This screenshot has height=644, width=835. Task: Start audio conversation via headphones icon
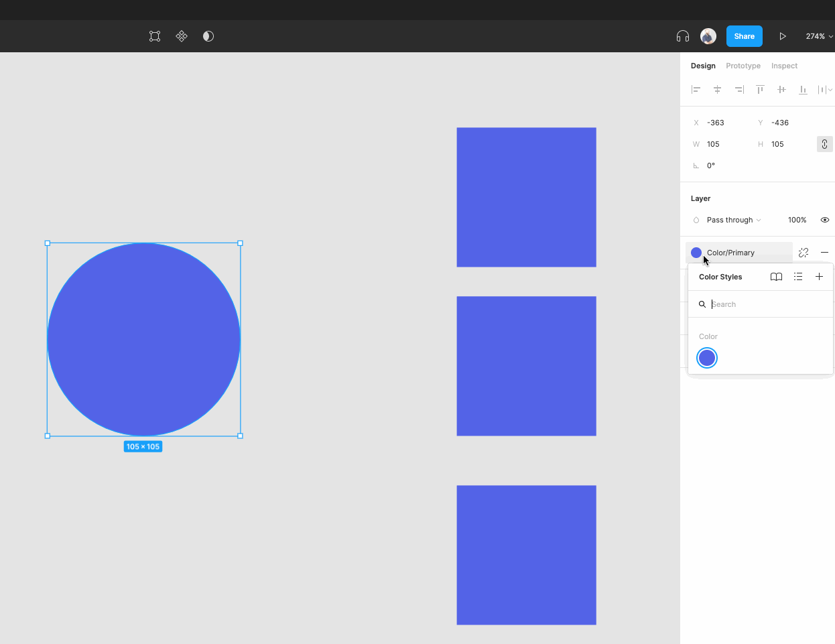click(683, 36)
